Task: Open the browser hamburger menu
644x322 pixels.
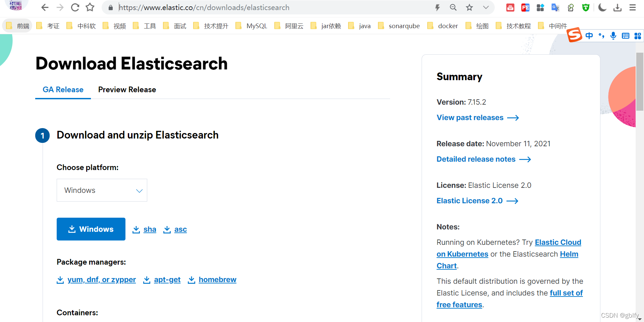Action: point(633,7)
